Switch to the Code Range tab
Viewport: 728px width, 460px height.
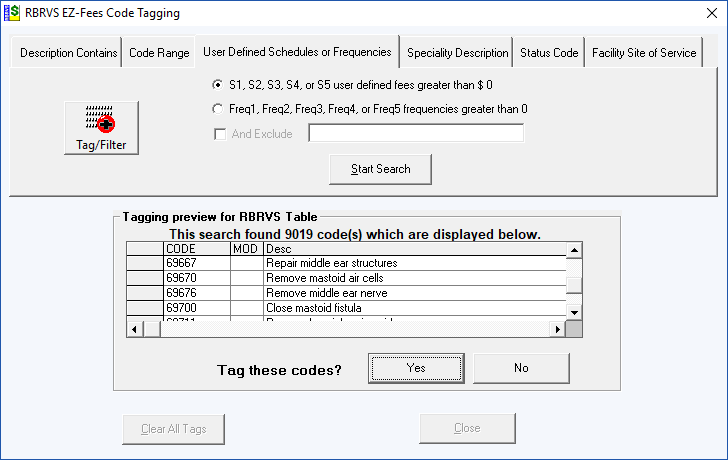(159, 53)
